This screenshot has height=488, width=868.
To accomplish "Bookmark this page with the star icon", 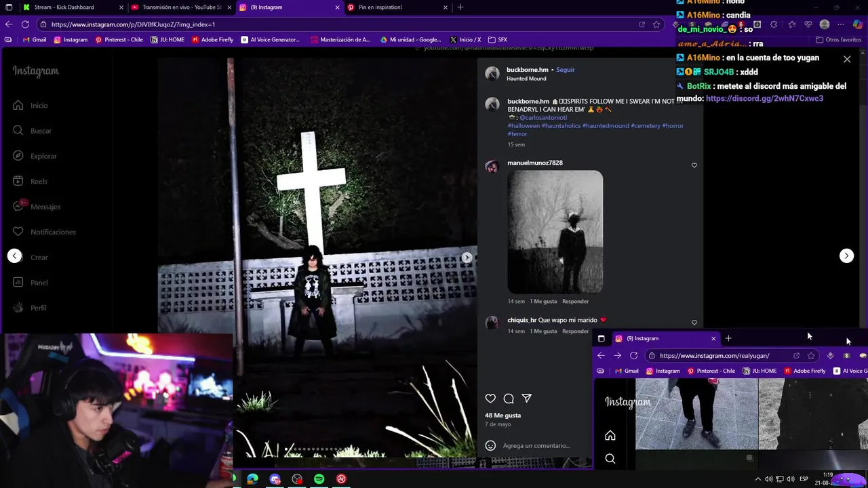I will click(x=656, y=24).
